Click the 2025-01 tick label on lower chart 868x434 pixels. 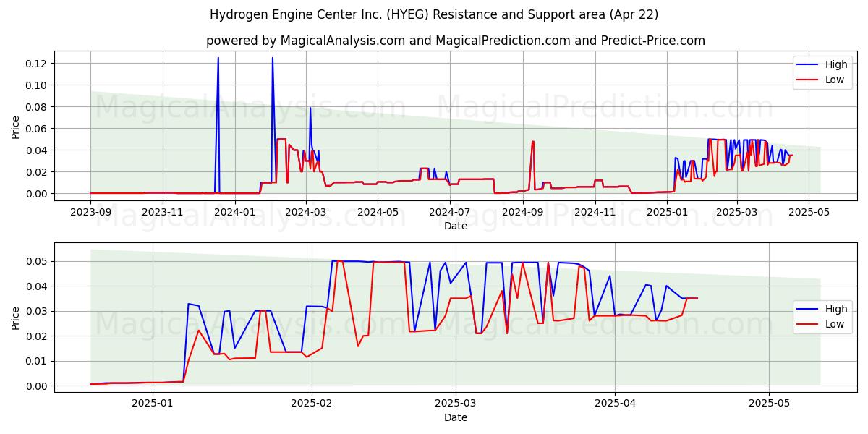[153, 404]
